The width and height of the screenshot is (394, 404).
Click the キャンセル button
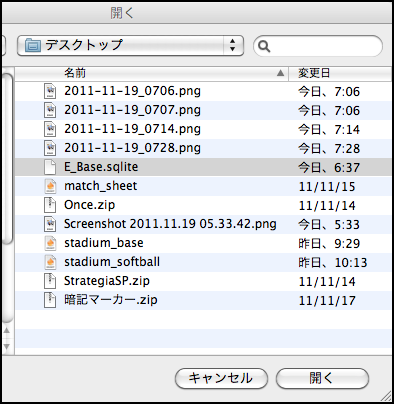[221, 378]
